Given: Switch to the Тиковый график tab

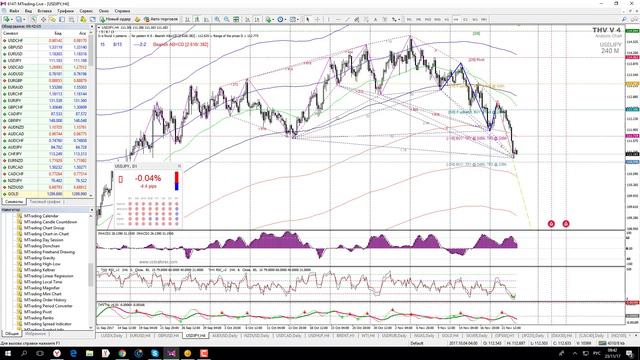Looking at the screenshot, I should pos(45,202).
